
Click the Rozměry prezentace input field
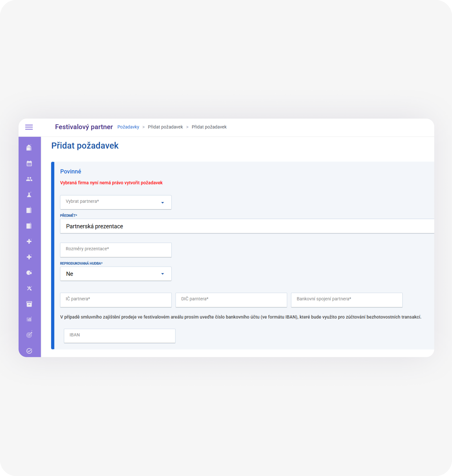pos(116,250)
